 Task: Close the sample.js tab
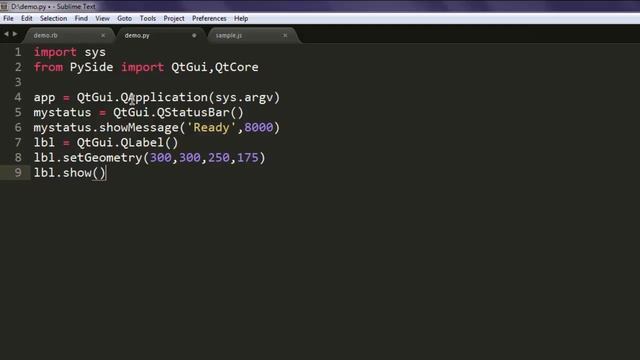[285, 36]
